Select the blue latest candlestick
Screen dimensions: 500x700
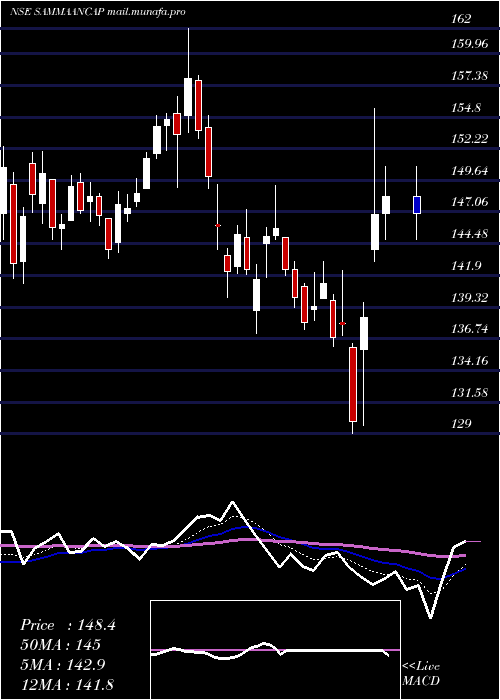click(x=417, y=204)
